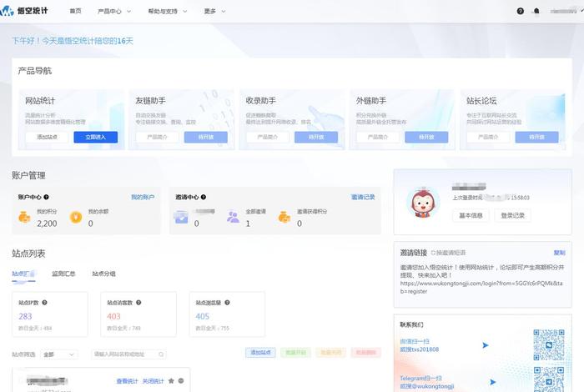This screenshot has height=392, width=584.
Task: Click the info icon beside 站点浏览量
Action: pyautogui.click(x=227, y=303)
